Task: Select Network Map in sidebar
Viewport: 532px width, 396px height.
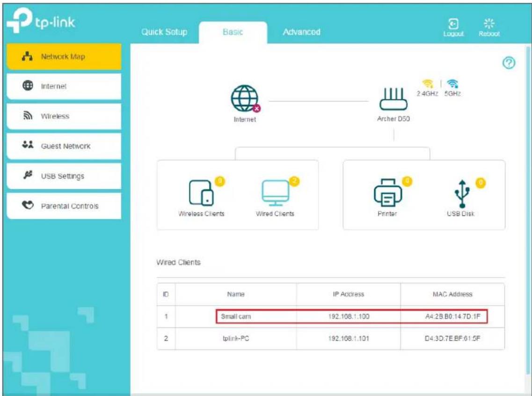Action: [64, 56]
